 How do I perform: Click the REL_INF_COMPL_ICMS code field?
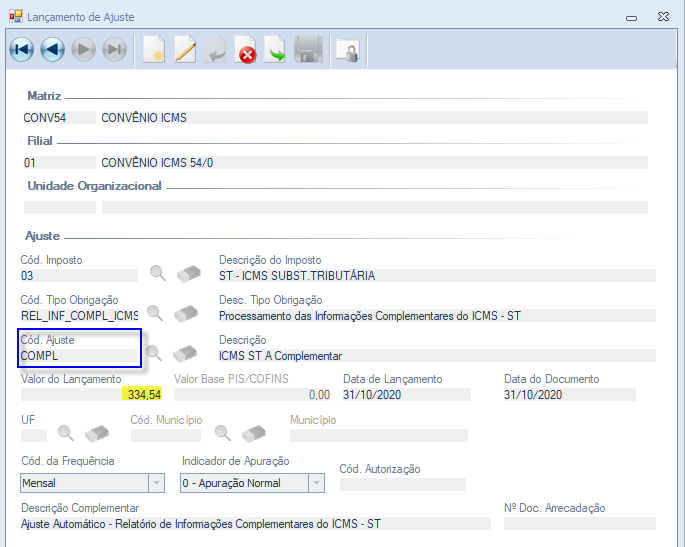click(x=79, y=315)
